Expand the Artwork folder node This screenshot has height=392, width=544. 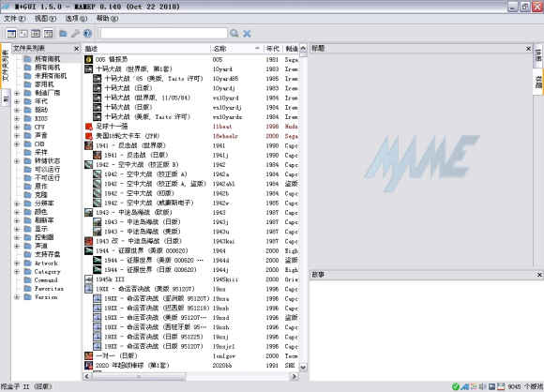point(17,263)
